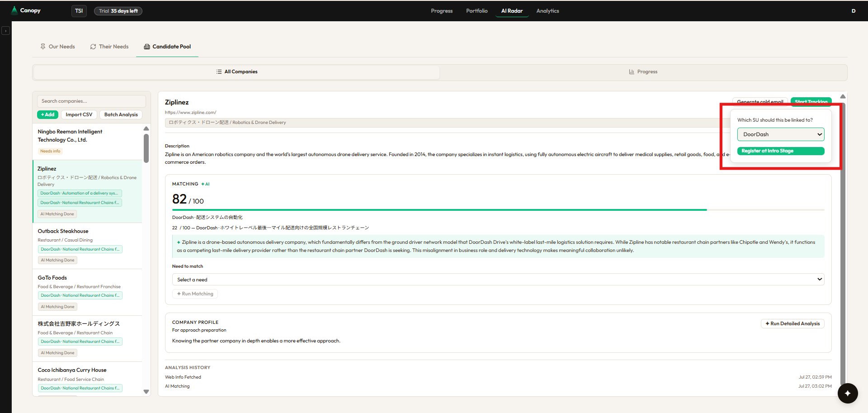Screen dimensions: 868x413
Task: Click the Start Tracking button
Action: [811, 102]
